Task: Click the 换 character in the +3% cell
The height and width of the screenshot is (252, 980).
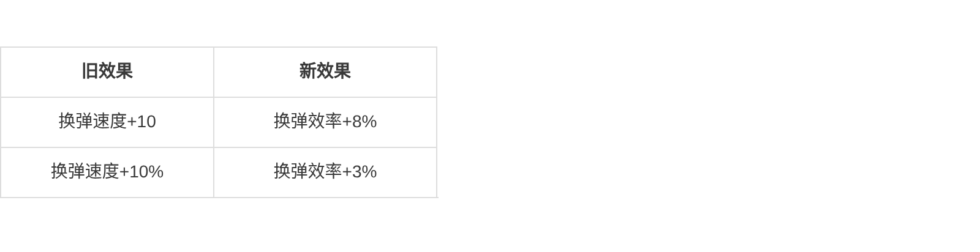Action: [282, 172]
